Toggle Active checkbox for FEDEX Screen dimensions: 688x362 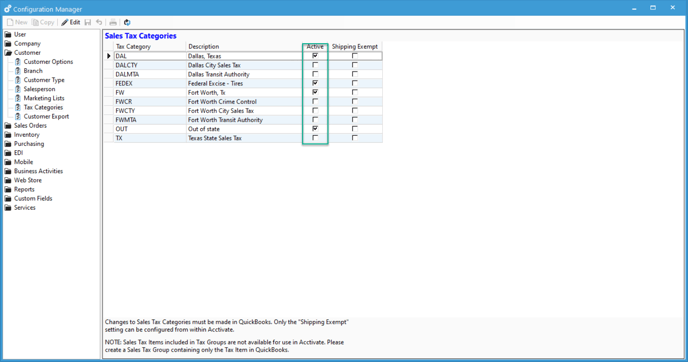click(315, 83)
